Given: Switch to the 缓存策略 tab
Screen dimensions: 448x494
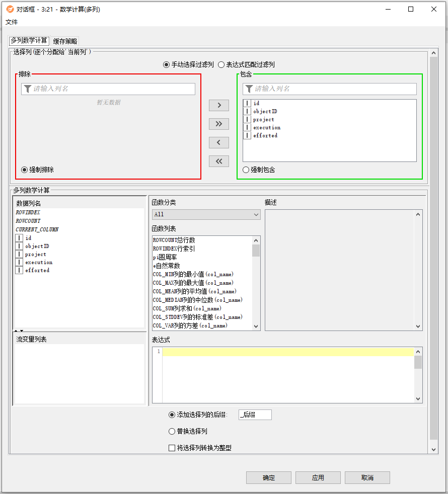Looking at the screenshot, I should [65, 41].
